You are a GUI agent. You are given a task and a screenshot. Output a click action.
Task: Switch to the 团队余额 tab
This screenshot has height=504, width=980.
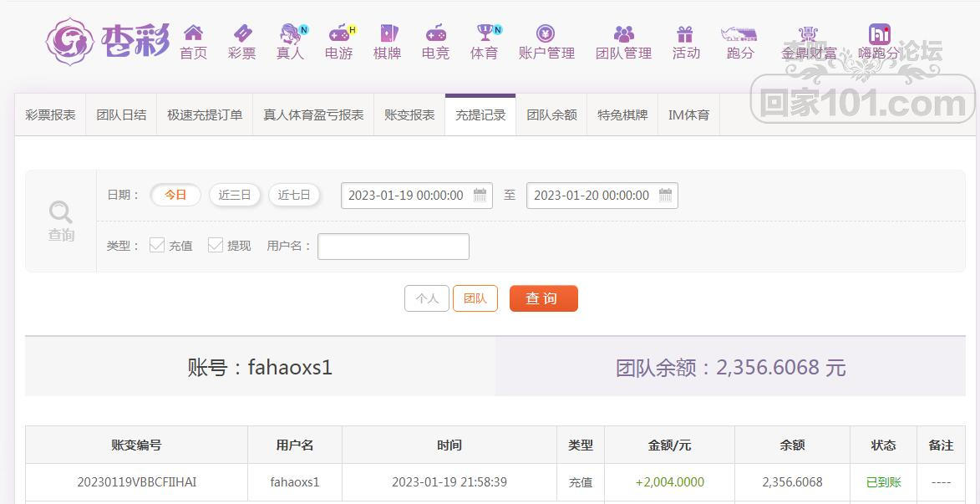(551, 115)
